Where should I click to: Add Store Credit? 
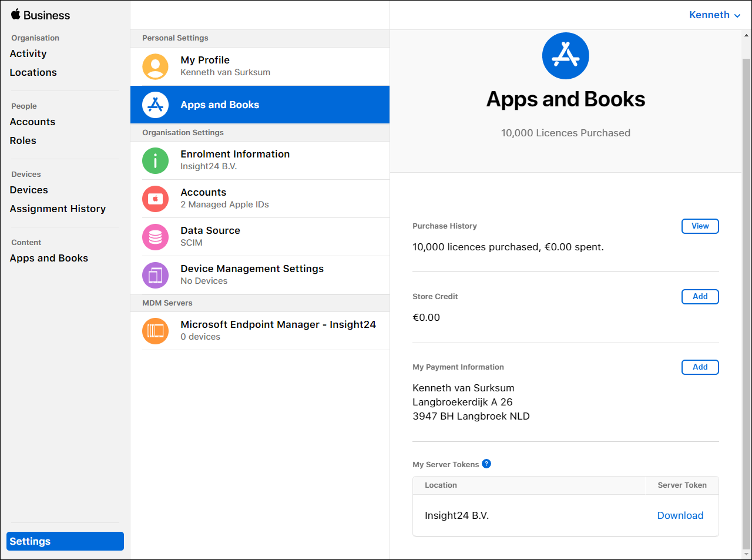click(700, 297)
